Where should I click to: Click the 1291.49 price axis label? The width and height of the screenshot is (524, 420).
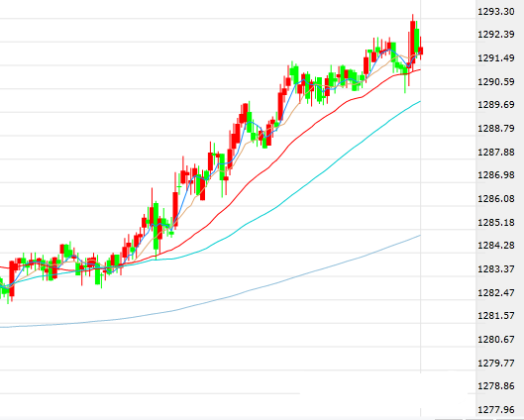(496, 58)
